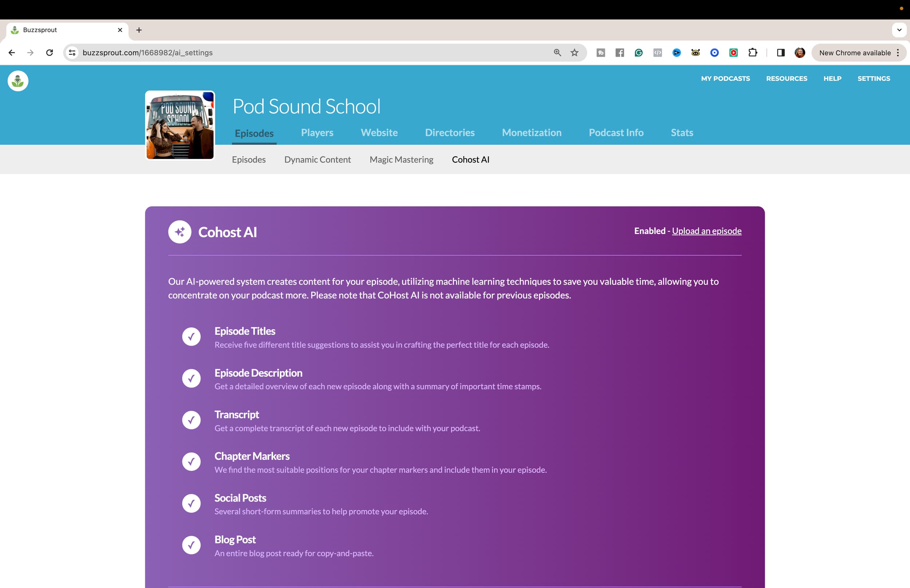
Task: Click the Social Posts heading
Action: coord(240,498)
